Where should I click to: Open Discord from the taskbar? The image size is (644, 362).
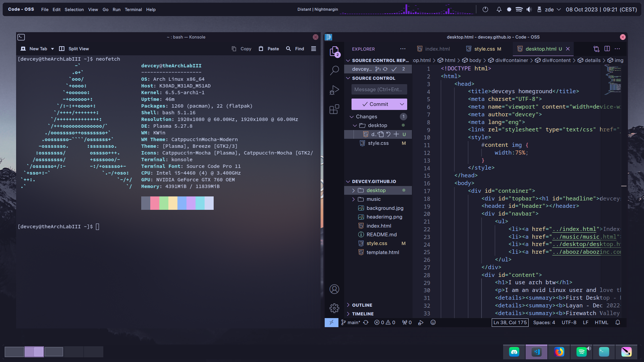coord(514,352)
